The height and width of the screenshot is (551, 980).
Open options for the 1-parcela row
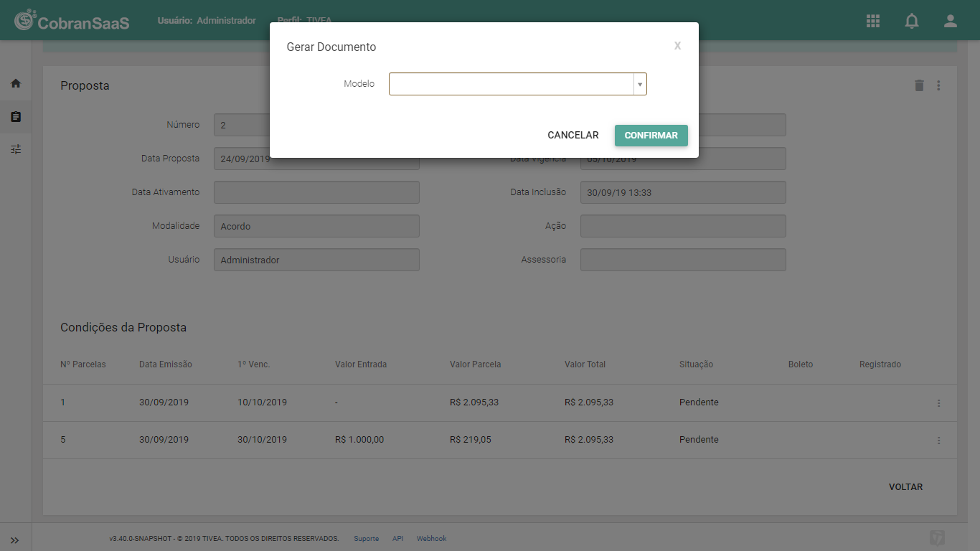pos(938,403)
